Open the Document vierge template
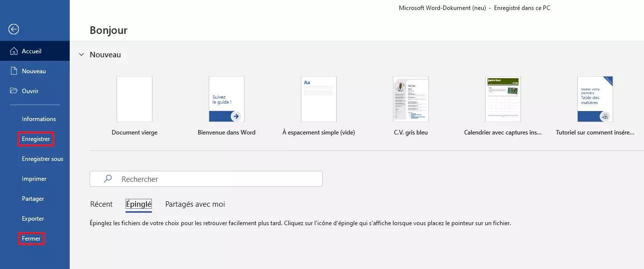The height and width of the screenshot is (269, 644). click(x=134, y=99)
